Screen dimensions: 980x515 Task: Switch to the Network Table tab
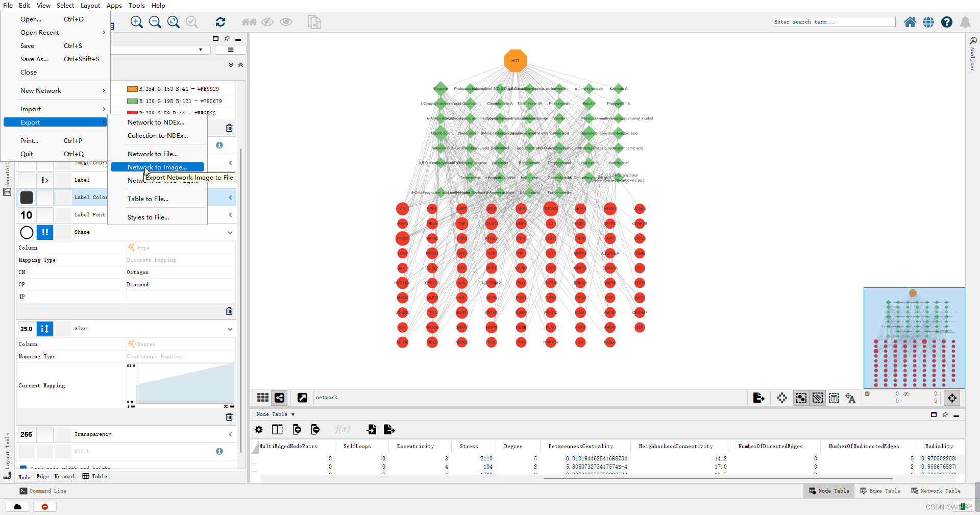(x=936, y=491)
